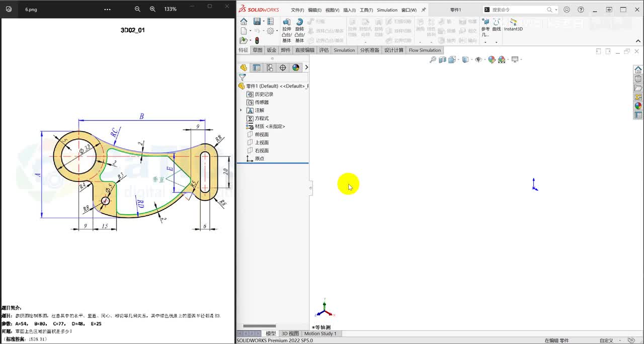Expand the 注解 tree node
Screen dimensions: 644x344
click(x=241, y=110)
